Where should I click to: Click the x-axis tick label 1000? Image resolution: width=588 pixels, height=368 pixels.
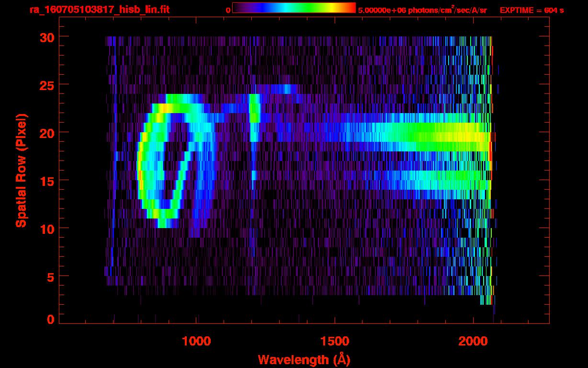(196, 341)
